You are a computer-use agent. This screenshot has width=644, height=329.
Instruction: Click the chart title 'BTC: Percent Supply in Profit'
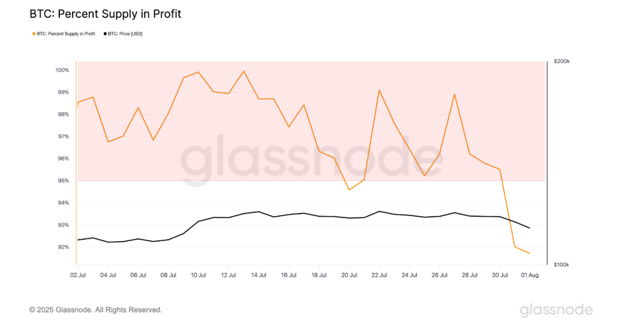(x=105, y=13)
